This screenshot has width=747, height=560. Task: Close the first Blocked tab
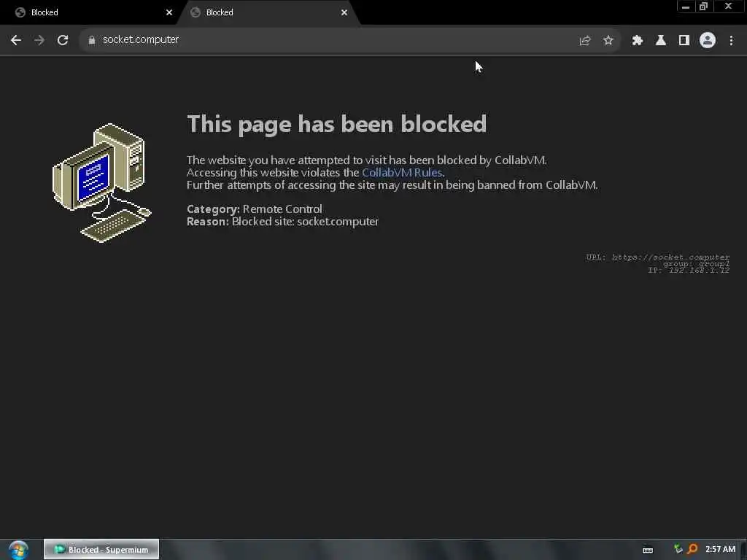coord(169,12)
